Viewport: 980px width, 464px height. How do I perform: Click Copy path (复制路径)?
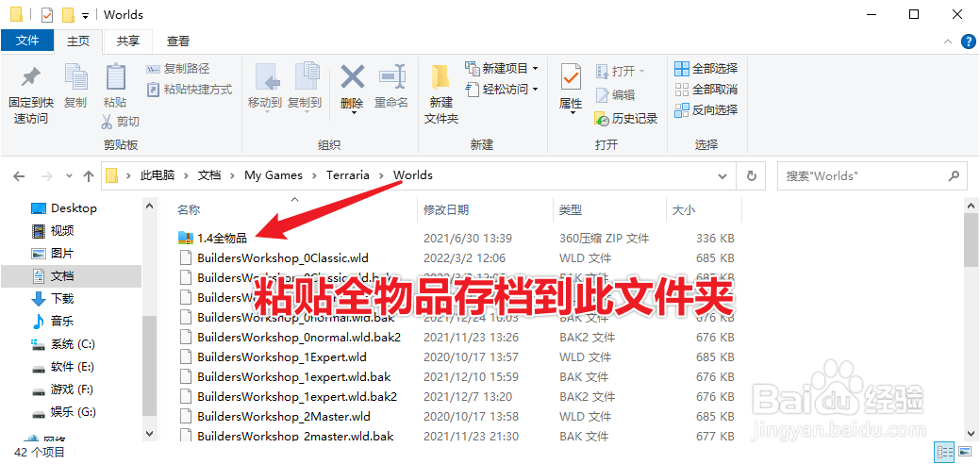click(178, 69)
